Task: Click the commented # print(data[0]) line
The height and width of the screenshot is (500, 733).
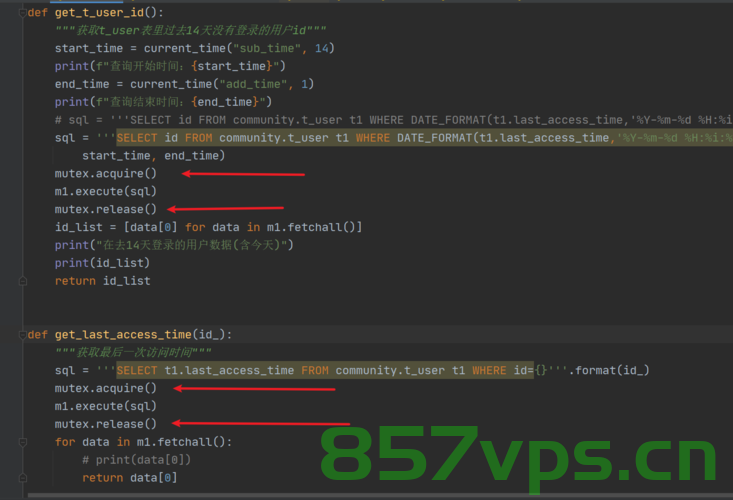Action: (x=137, y=460)
